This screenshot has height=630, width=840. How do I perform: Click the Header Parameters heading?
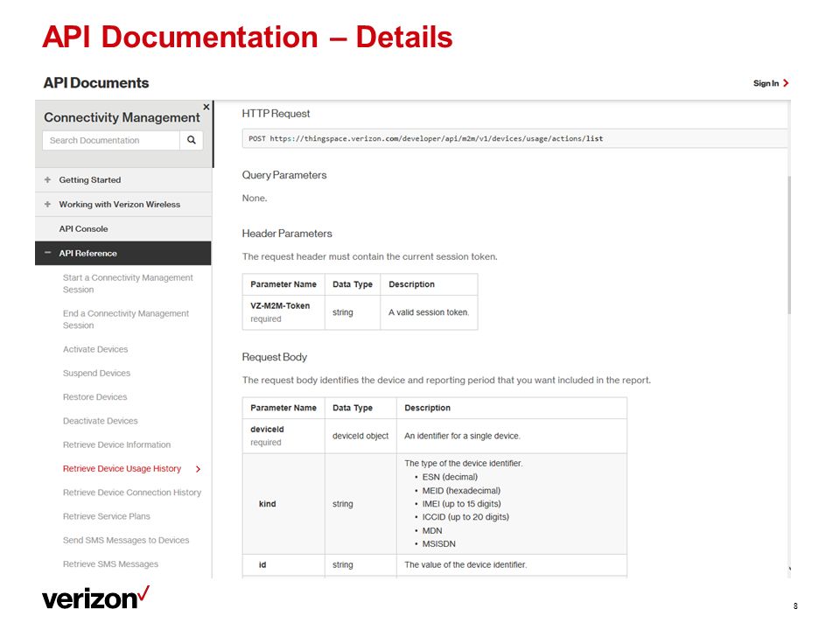[287, 234]
